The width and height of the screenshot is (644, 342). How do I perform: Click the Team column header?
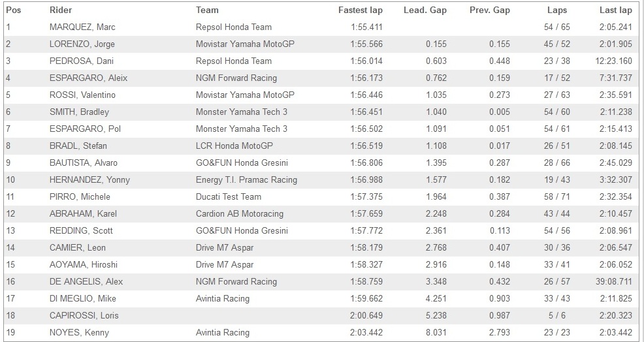pos(207,10)
